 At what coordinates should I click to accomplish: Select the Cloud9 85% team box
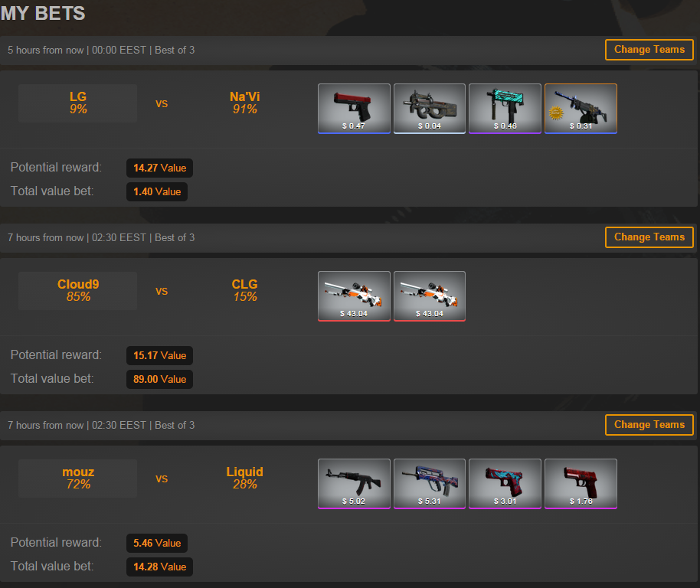point(77,291)
